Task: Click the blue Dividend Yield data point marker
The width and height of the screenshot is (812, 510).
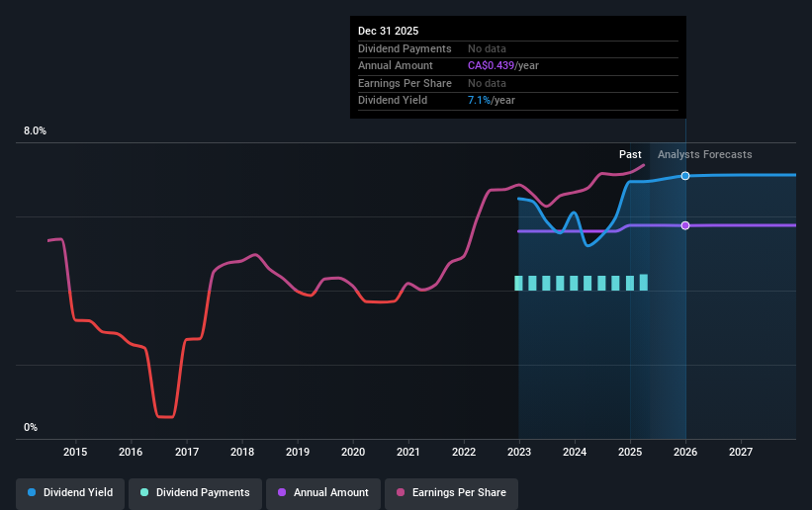Action: tap(685, 176)
